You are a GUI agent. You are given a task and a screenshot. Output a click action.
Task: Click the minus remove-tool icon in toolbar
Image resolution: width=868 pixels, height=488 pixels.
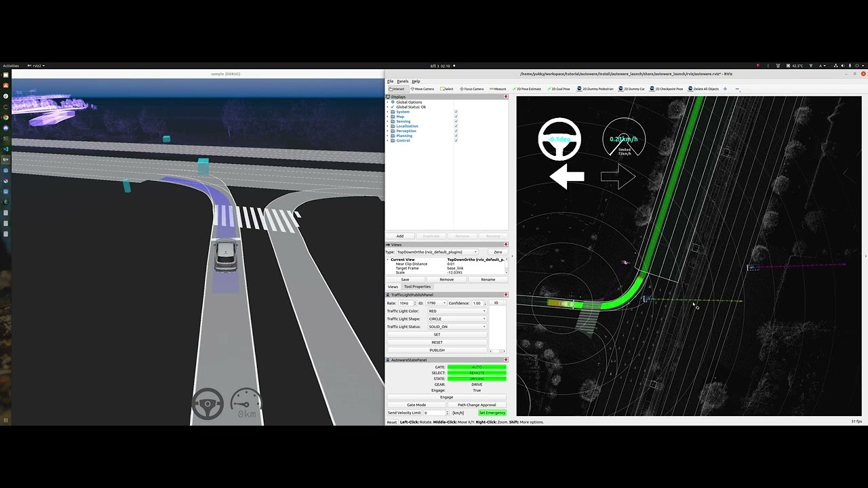(737, 89)
